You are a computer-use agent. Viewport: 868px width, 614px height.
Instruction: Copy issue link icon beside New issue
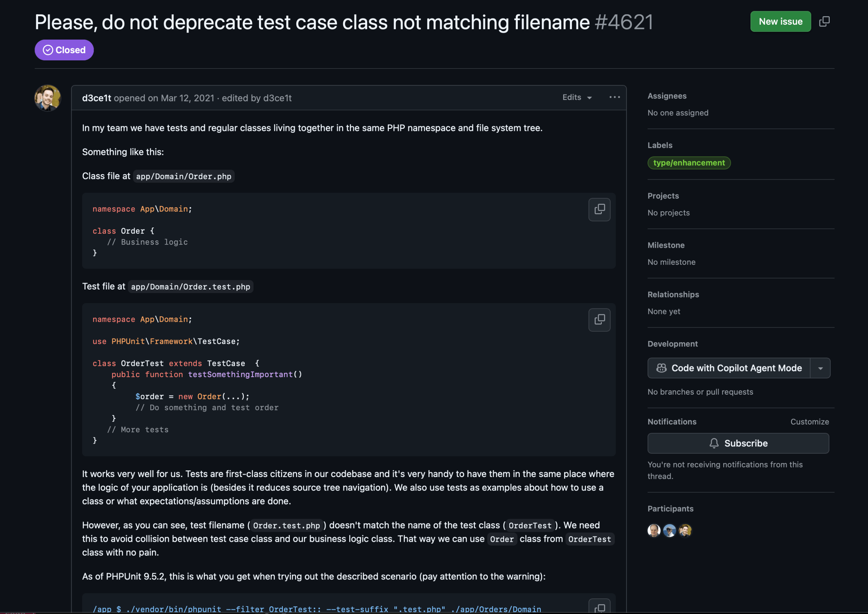click(x=824, y=22)
